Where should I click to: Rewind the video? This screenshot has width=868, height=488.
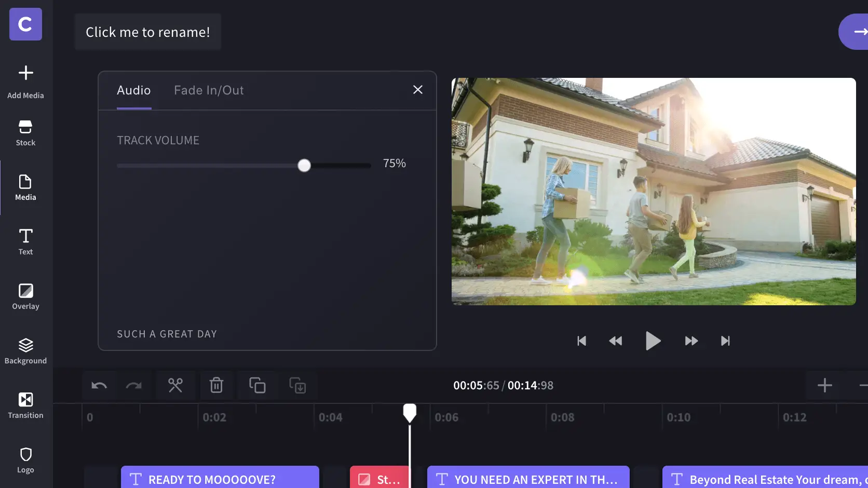[615, 341]
